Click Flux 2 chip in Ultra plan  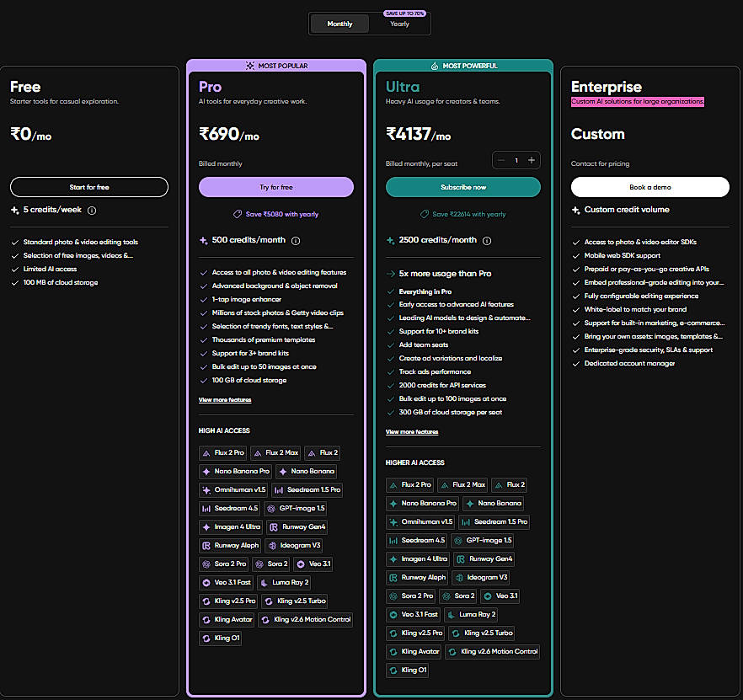(x=510, y=485)
